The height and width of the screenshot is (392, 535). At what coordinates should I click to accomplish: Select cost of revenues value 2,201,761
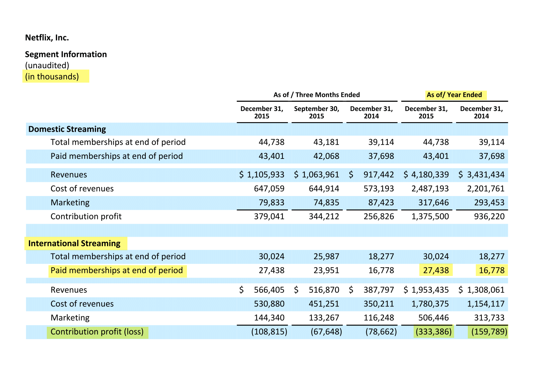click(x=486, y=189)
